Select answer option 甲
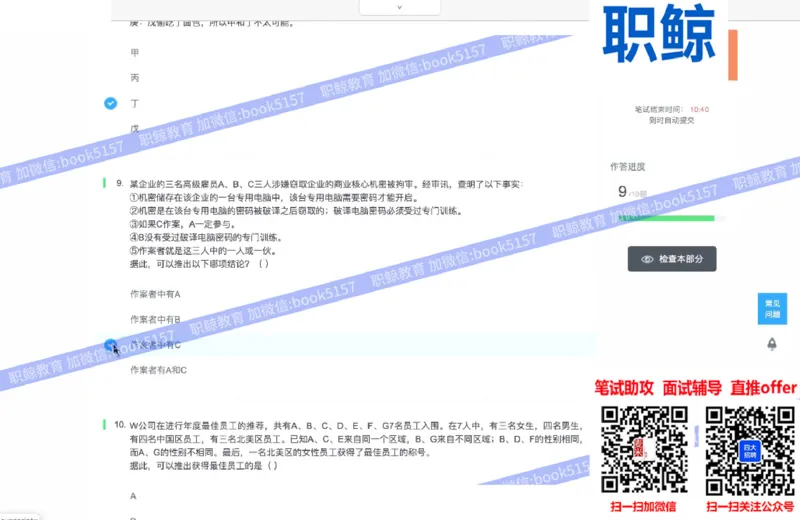The image size is (800, 520). (x=135, y=53)
